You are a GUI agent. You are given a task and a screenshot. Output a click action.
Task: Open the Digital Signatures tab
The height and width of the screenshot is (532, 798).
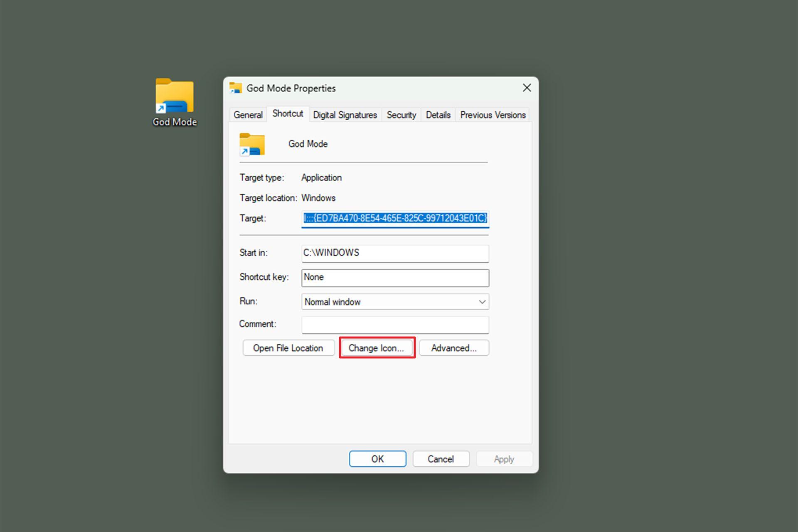[x=345, y=115]
